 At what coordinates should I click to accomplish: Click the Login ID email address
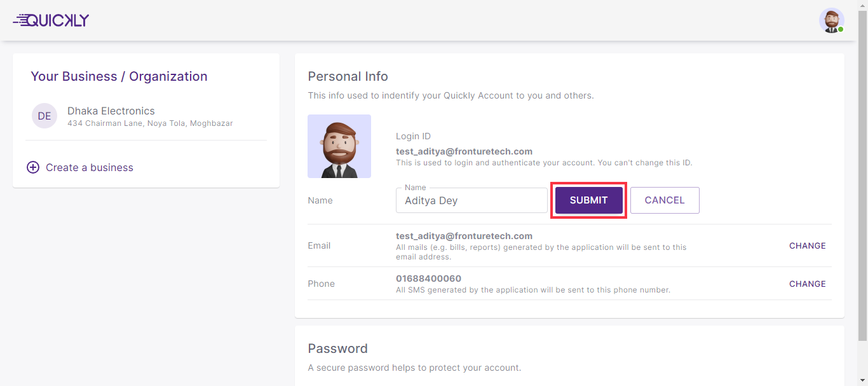[x=464, y=151]
